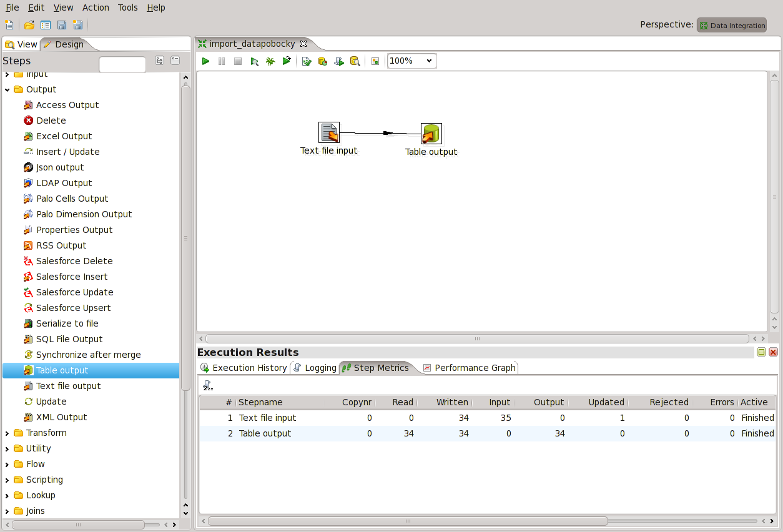
Task: Select LDAP Output step
Action: coord(57,183)
